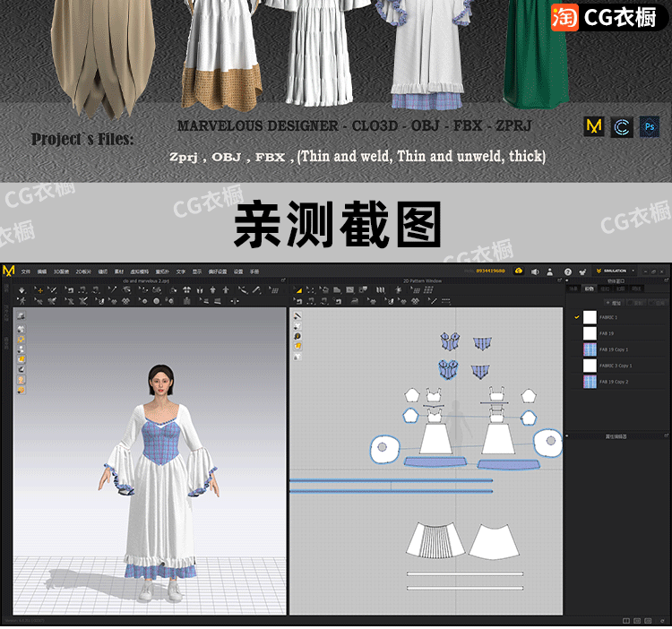Pop out the 2D Pattern Window panel
This screenshot has width=672, height=629.
559,280
